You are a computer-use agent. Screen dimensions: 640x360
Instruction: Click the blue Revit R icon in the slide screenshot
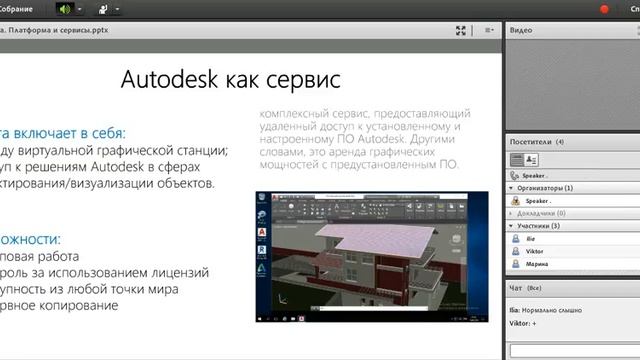coord(262,250)
